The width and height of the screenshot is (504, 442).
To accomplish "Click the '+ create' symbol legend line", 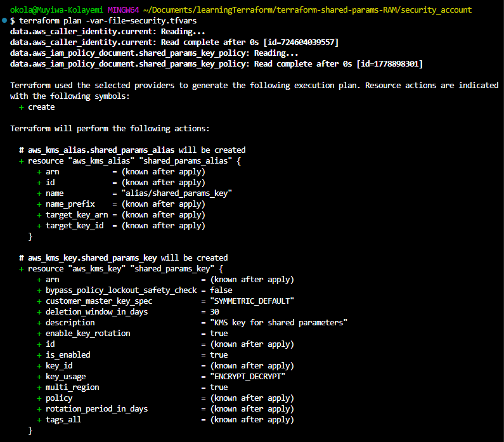I will [37, 107].
